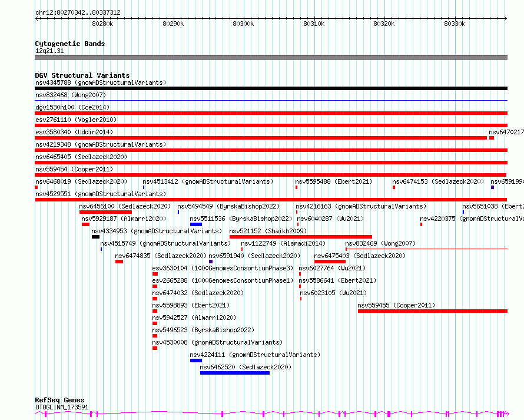Image resolution: width=524 pixels, height=420 pixels.
Task: Open the nsv559454 (Cooper2011) variant label
Action: (x=74, y=169)
